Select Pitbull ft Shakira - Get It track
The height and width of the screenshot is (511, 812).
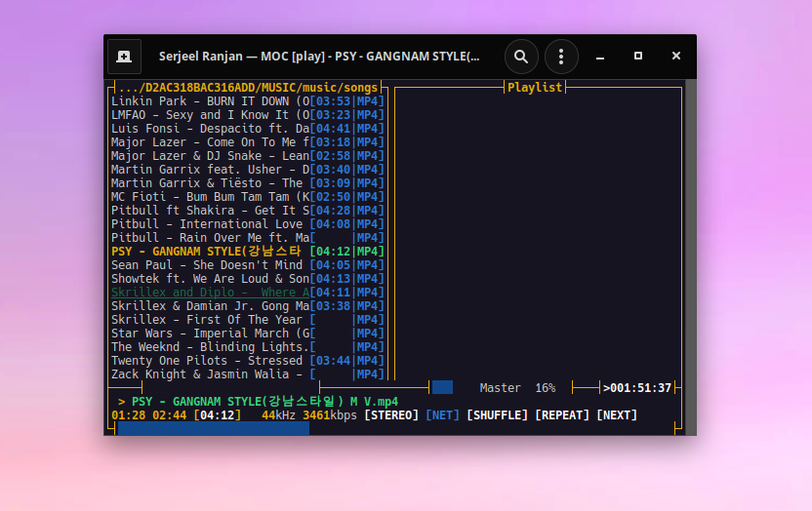(x=248, y=211)
